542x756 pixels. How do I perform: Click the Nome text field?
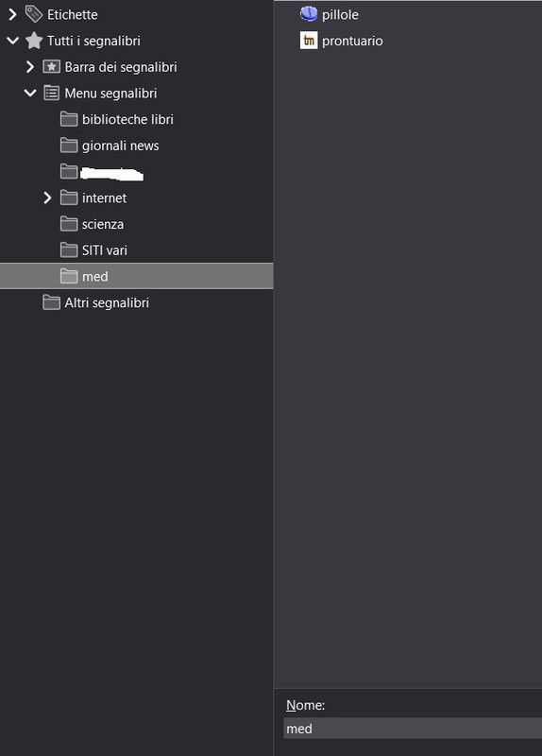pyautogui.click(x=413, y=728)
